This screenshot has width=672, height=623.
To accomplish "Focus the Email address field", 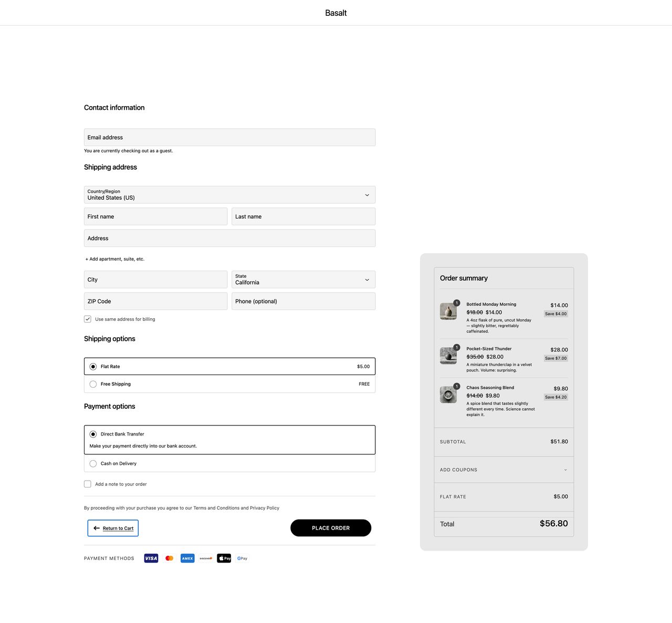I will (x=229, y=138).
